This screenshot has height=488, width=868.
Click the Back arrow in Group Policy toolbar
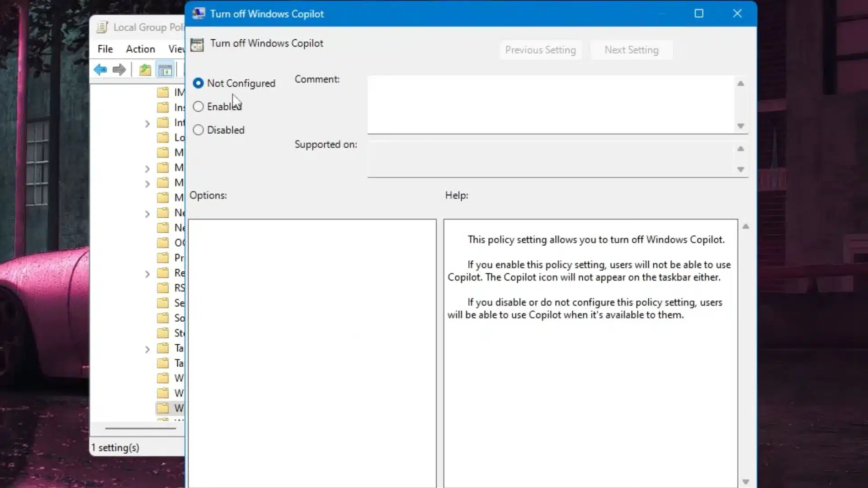100,70
